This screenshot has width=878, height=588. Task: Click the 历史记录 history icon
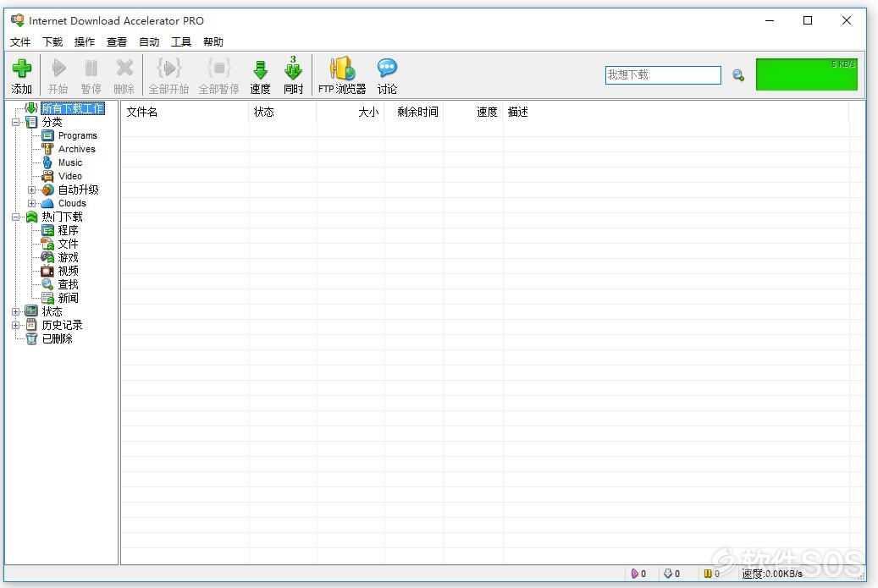point(32,325)
